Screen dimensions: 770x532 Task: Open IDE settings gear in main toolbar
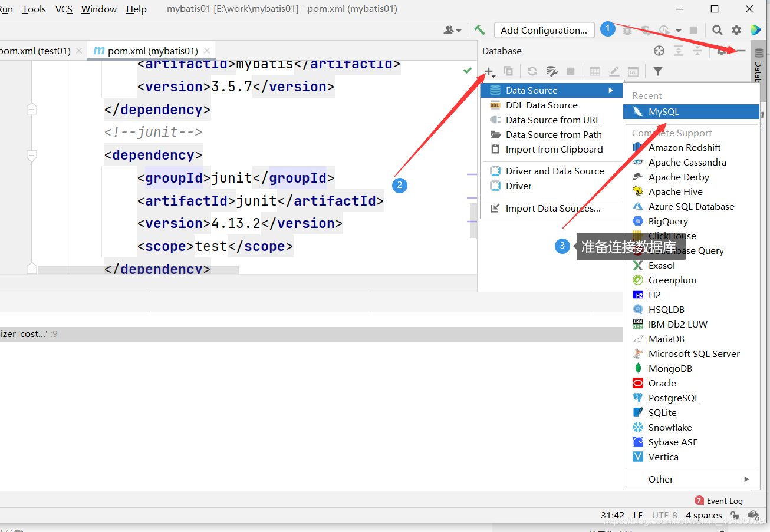click(x=736, y=30)
